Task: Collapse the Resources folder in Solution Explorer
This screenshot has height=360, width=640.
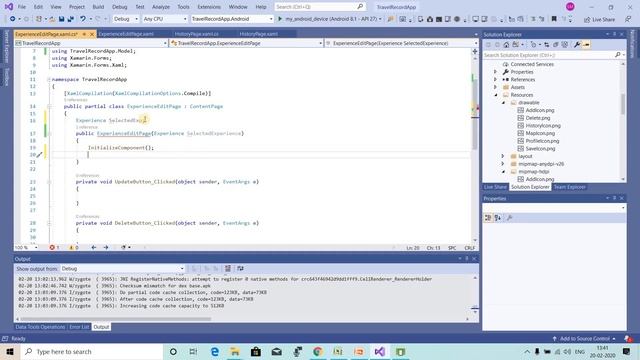Action: [496, 95]
